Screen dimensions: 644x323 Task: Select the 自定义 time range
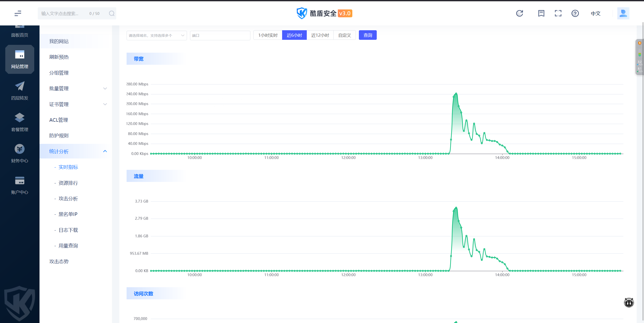pyautogui.click(x=345, y=35)
